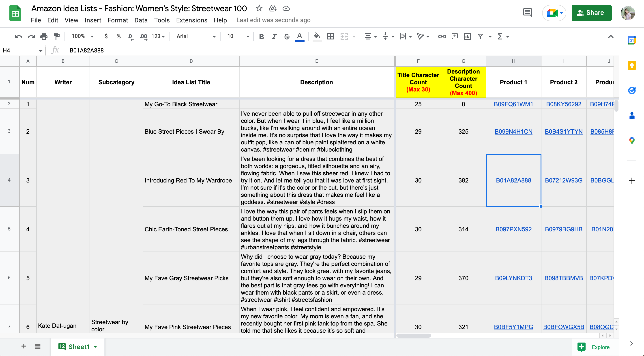Hide the menus with up chevron

(610, 37)
